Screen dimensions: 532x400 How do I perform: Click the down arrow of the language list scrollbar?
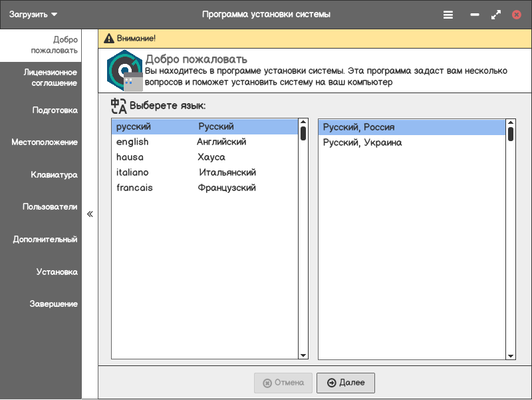coord(303,355)
